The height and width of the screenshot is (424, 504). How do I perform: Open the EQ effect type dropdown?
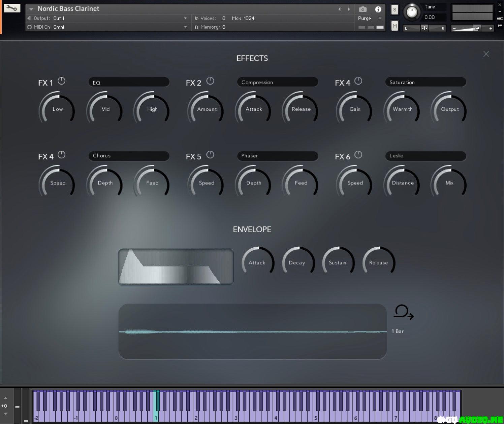coord(129,82)
